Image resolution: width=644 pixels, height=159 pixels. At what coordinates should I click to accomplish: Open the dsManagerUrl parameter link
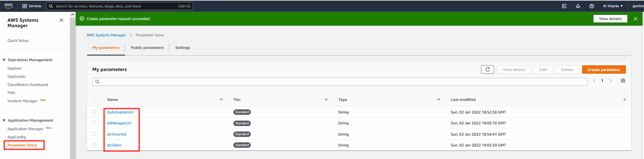pyautogui.click(x=119, y=123)
